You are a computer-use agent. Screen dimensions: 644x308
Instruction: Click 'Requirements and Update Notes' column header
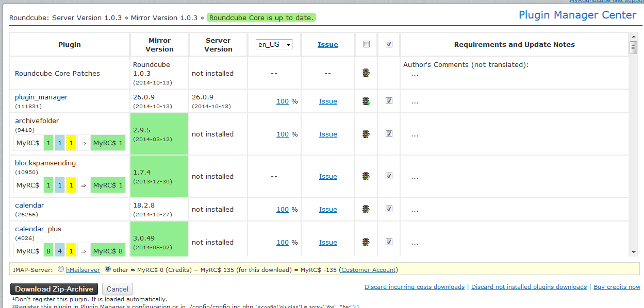pos(515,45)
